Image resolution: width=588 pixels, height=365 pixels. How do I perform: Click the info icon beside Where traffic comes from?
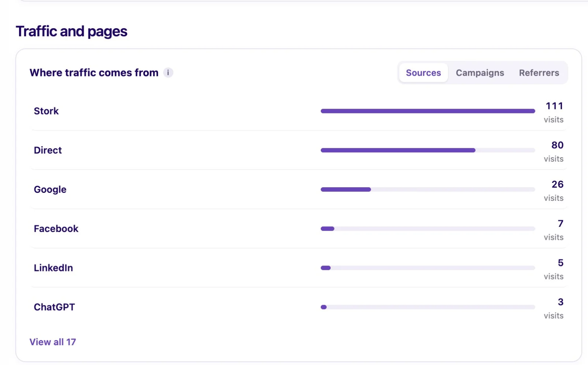tap(168, 72)
